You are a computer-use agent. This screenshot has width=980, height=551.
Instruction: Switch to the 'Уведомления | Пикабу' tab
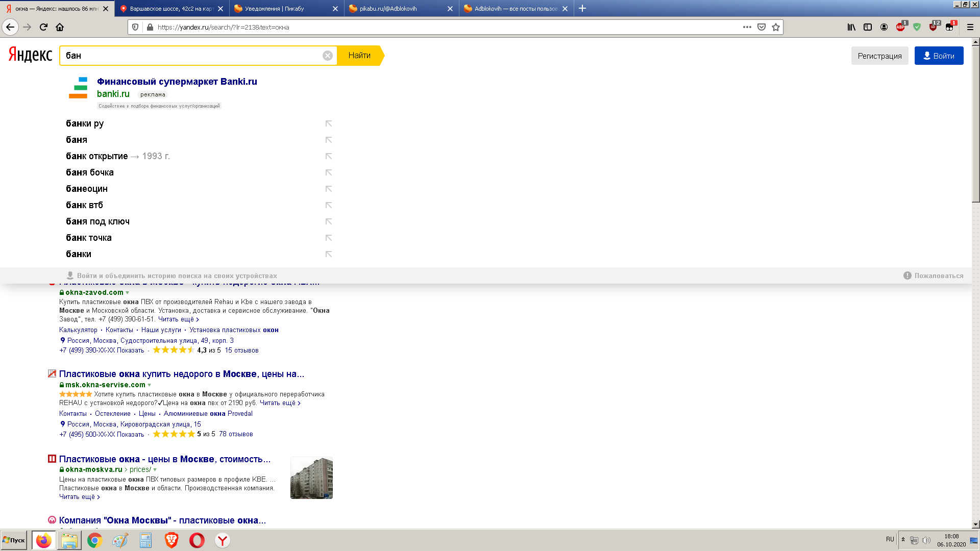tap(286, 9)
